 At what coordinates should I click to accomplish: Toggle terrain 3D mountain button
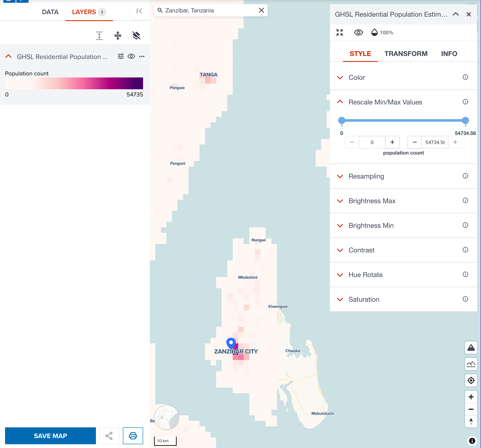tap(471, 348)
